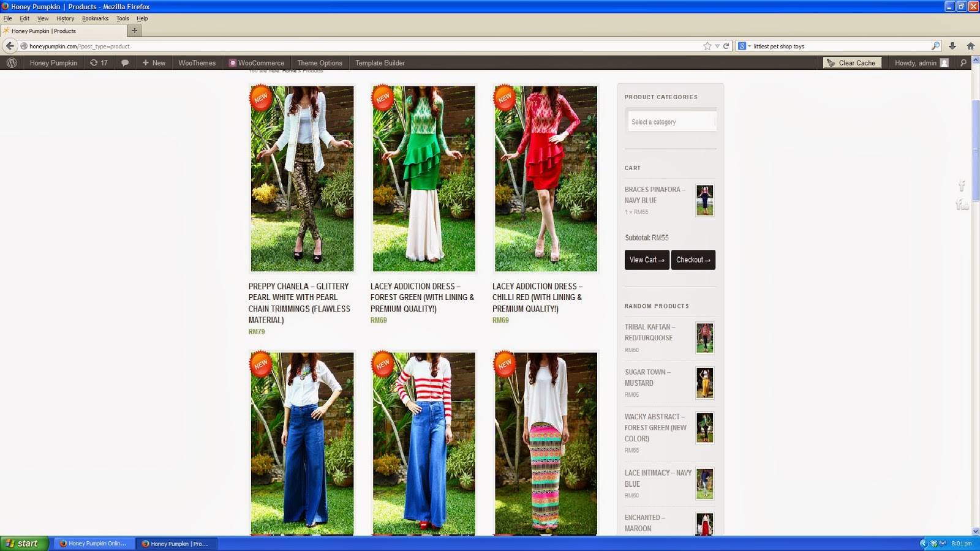
Task: Open the Howdy, admin account menu
Action: coord(921,62)
